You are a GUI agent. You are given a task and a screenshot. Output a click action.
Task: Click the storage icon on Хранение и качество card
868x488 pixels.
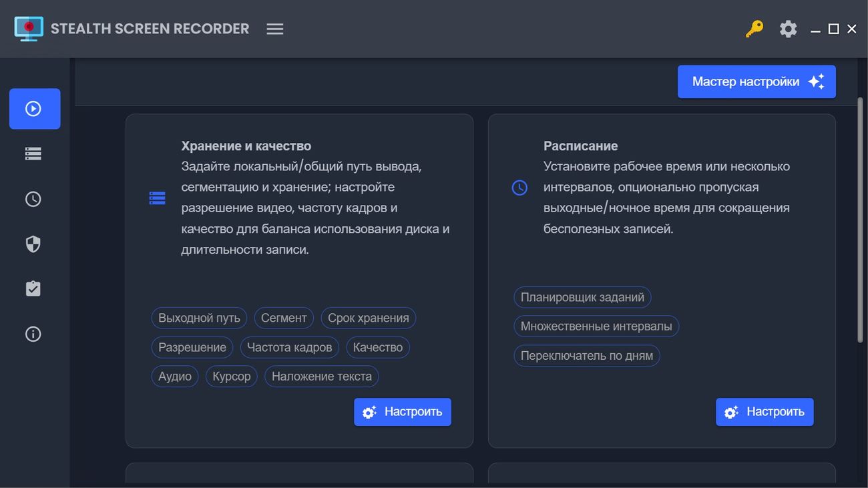(x=157, y=198)
